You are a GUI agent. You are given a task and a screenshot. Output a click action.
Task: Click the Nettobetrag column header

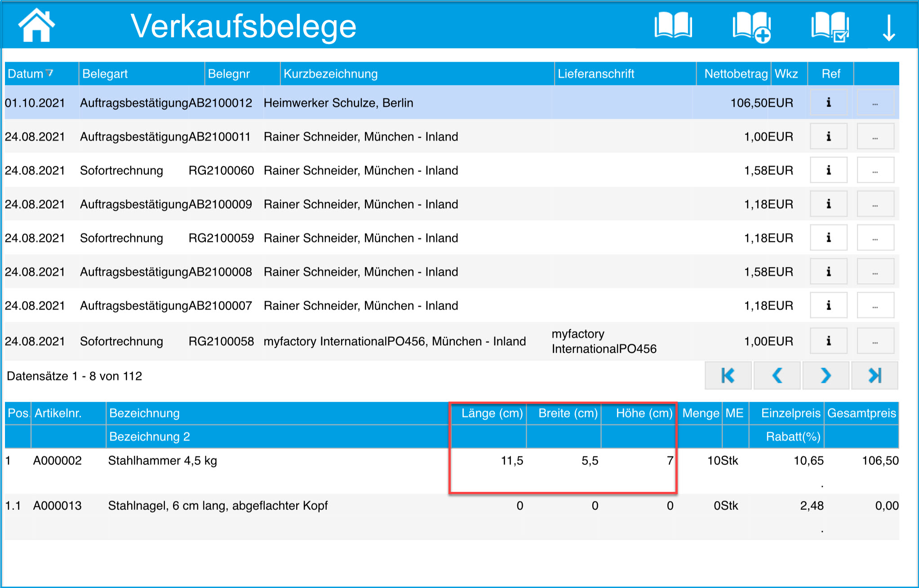736,74
